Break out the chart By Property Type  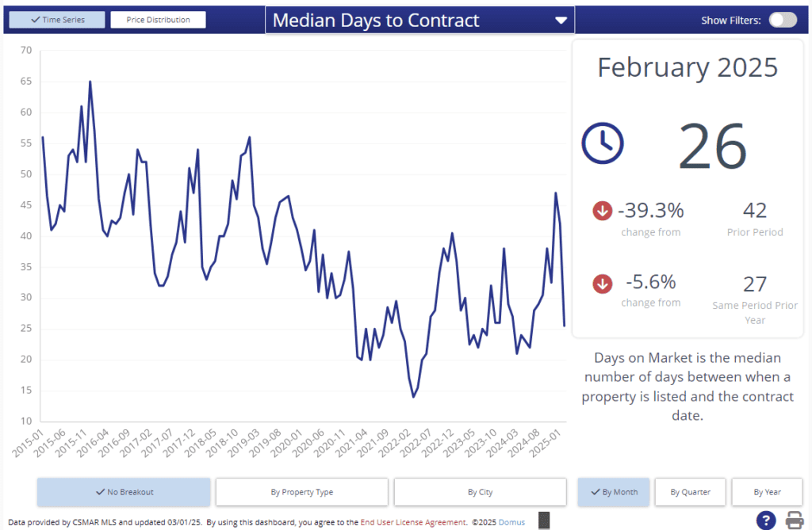coord(301,492)
